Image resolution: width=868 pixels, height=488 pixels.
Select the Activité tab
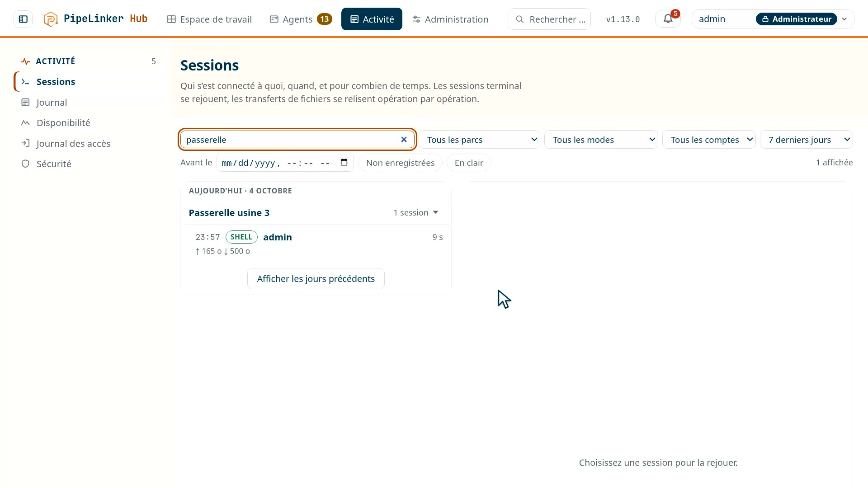pos(372,19)
